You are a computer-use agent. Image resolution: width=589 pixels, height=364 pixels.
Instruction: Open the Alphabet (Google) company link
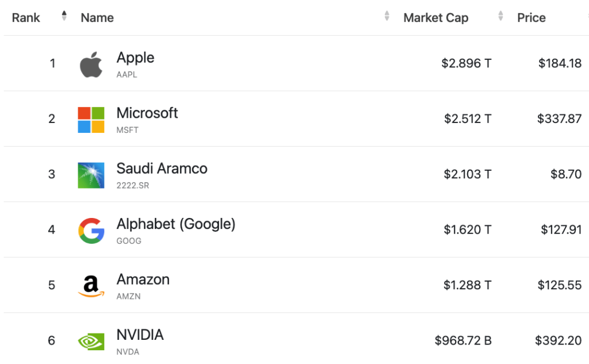pyautogui.click(x=176, y=224)
